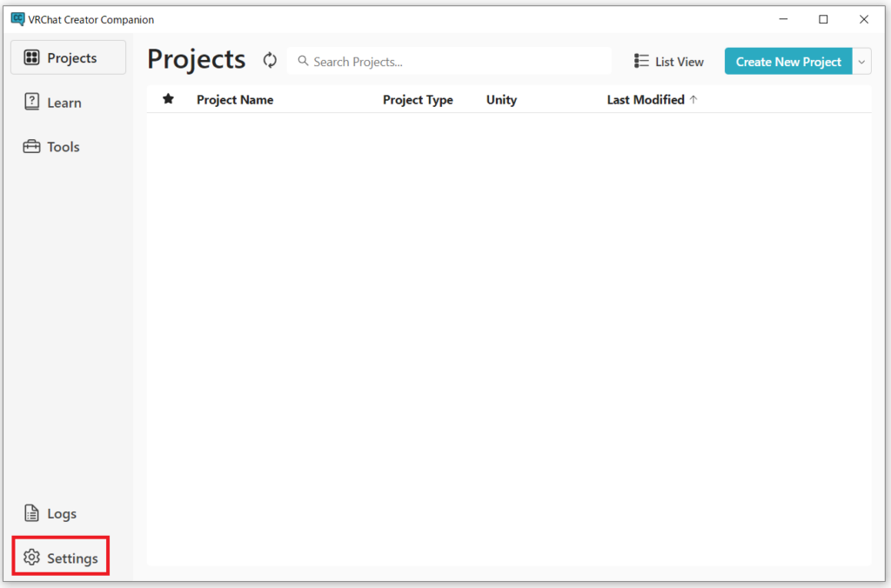Sort by Last Modified column
Viewport: 891px width, 588px height.
pyautogui.click(x=646, y=99)
